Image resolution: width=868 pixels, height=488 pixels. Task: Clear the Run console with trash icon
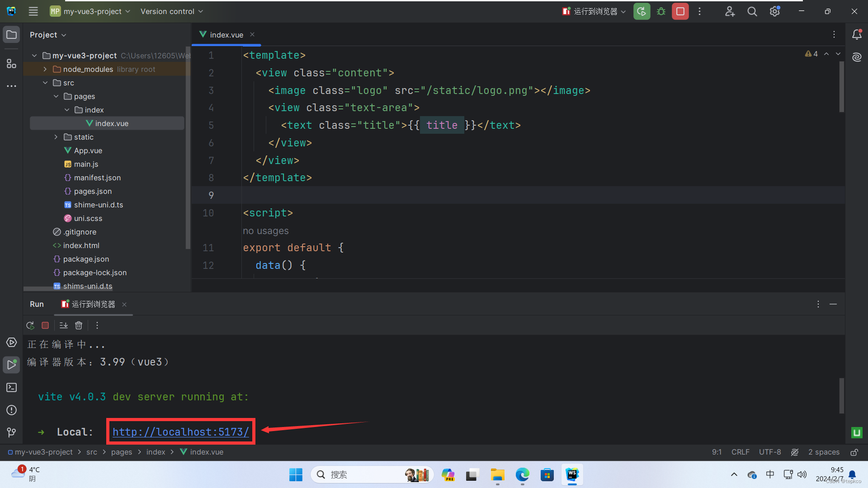click(79, 325)
